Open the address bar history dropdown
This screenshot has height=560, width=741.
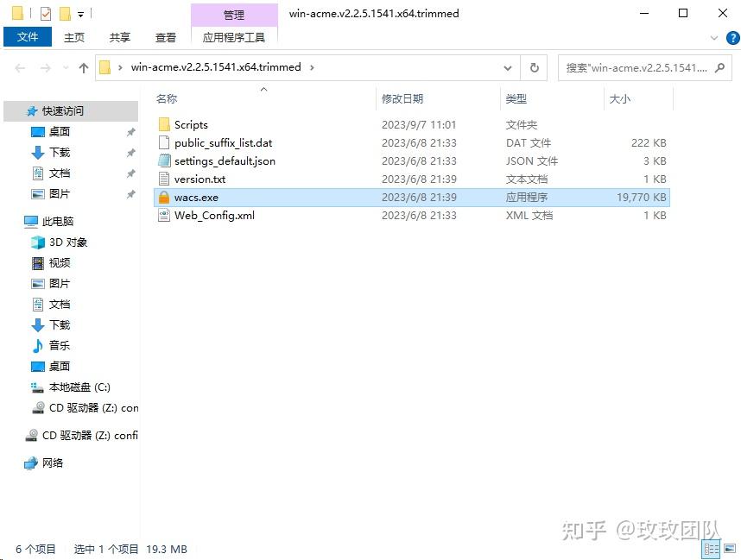tap(509, 67)
